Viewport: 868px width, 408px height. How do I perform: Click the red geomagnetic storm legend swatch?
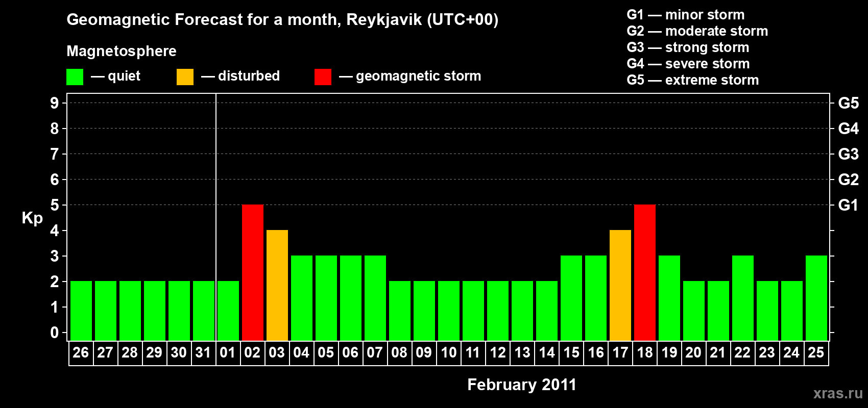coord(323,77)
